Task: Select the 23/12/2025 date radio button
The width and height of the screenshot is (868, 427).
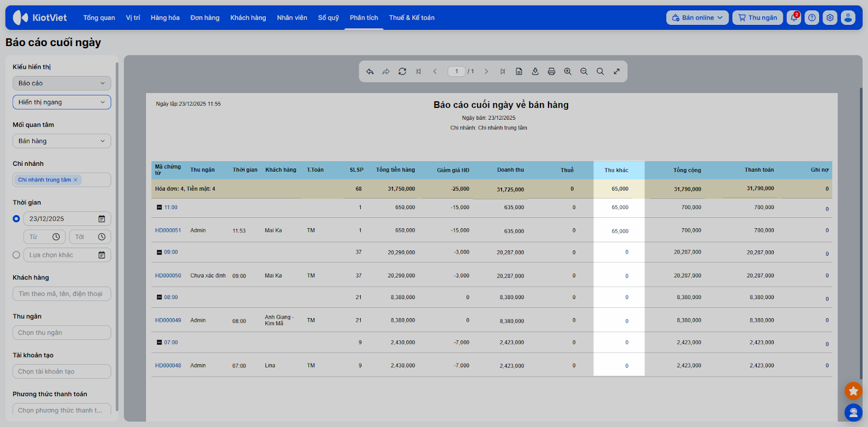Action: pos(16,219)
